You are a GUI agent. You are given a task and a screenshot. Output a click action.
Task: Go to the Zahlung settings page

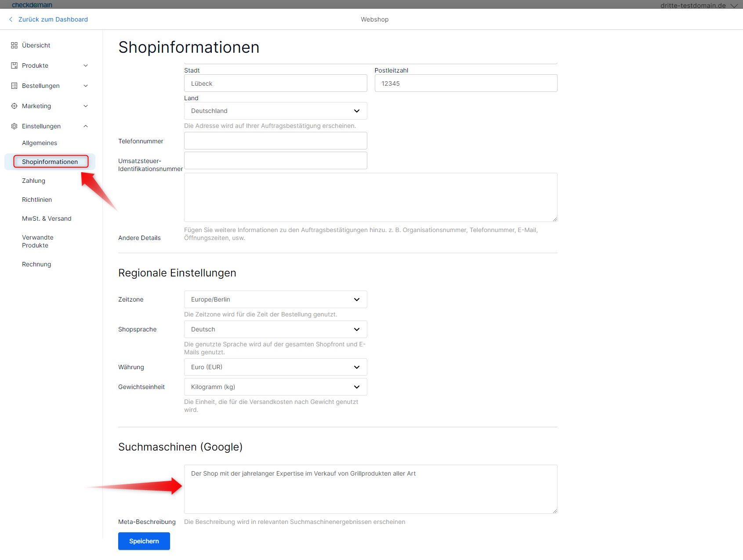point(33,181)
